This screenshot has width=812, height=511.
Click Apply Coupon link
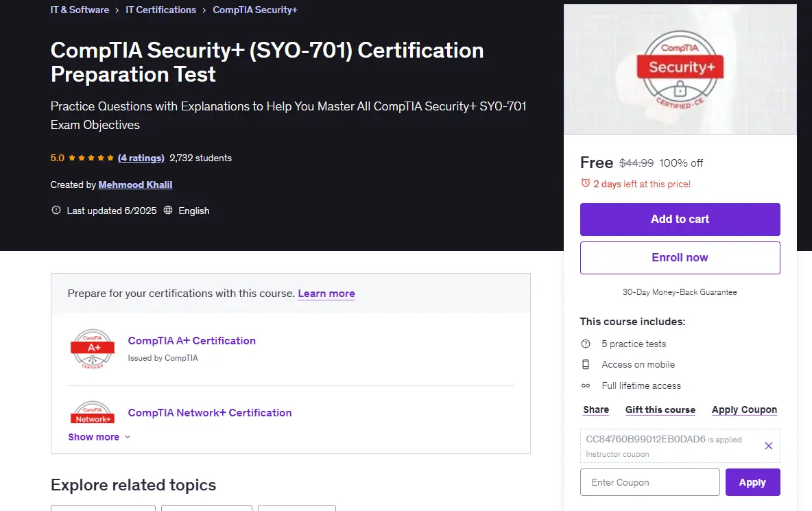click(744, 409)
